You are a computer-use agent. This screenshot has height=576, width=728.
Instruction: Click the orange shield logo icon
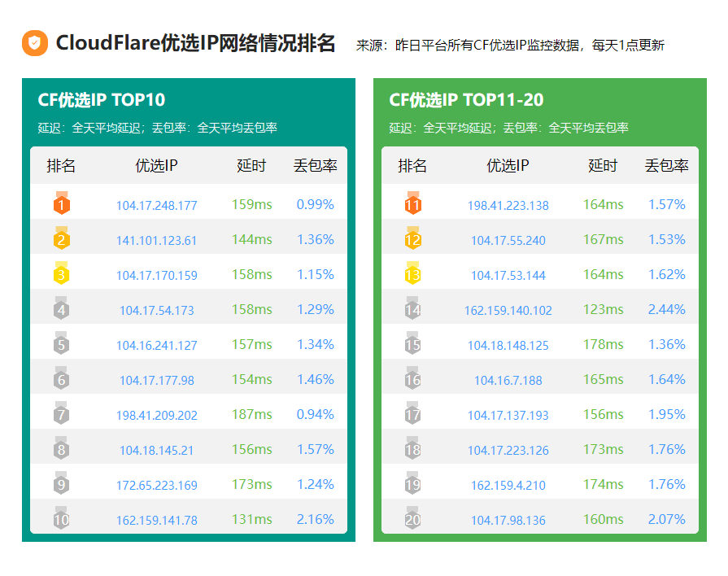tap(35, 44)
